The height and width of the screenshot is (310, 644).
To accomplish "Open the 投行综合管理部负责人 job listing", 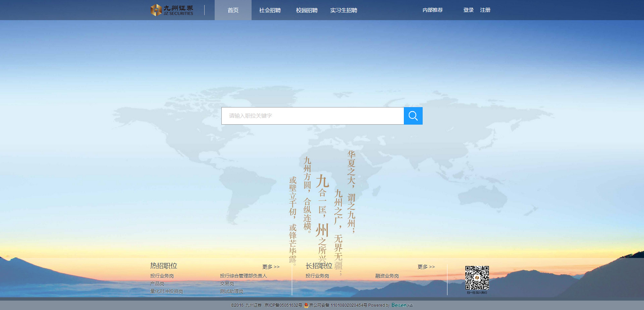I will pos(243,276).
